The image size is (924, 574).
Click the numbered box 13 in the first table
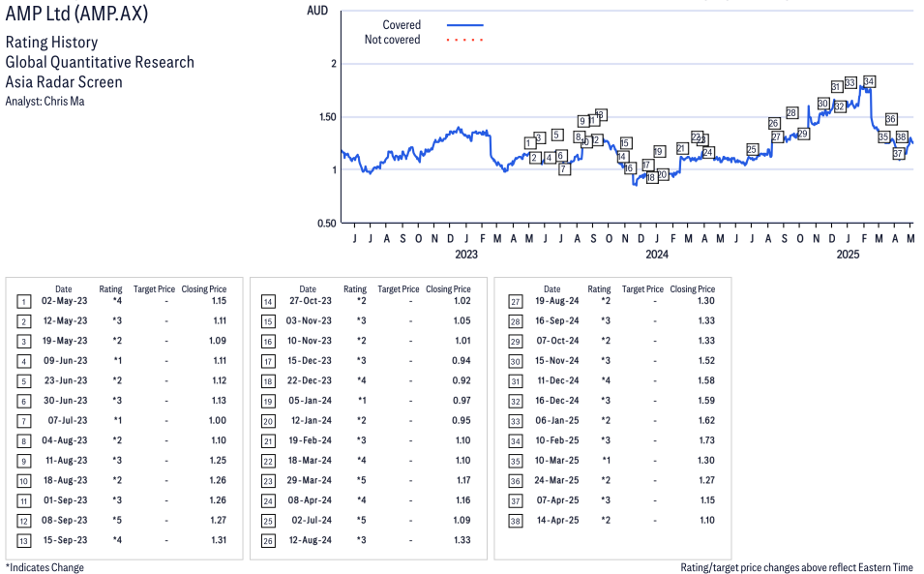point(23,541)
